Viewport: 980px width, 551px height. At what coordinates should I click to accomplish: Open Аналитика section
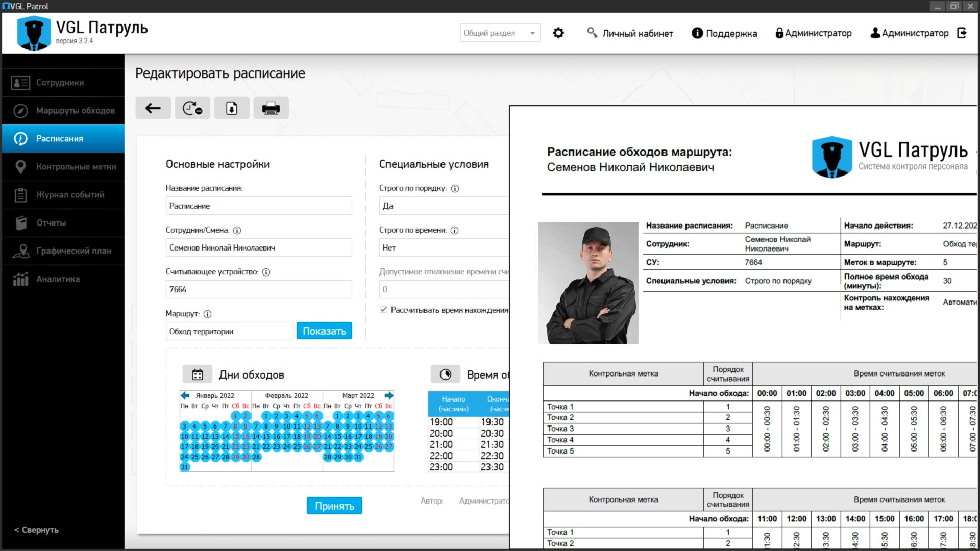point(63,279)
